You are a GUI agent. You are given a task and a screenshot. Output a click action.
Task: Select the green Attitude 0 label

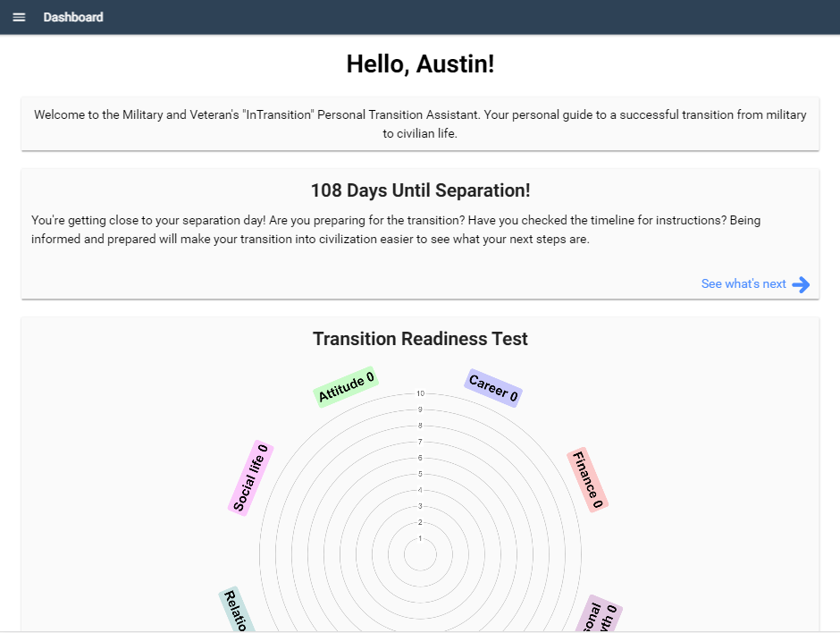[x=346, y=387]
